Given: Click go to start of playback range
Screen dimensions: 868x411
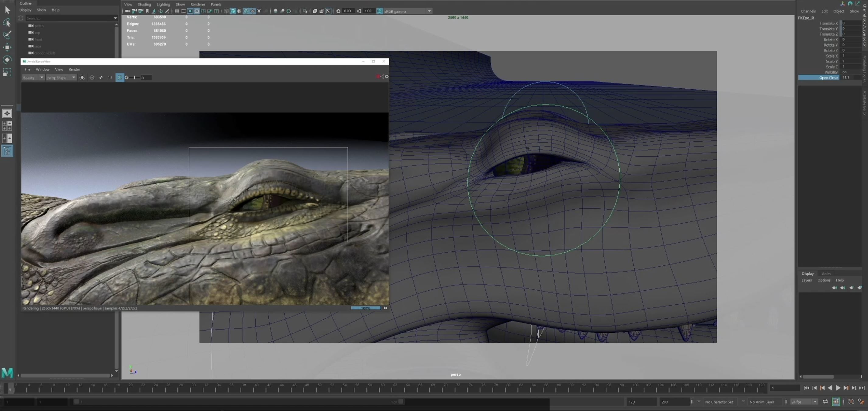Looking at the screenshot, I should coord(806,388).
